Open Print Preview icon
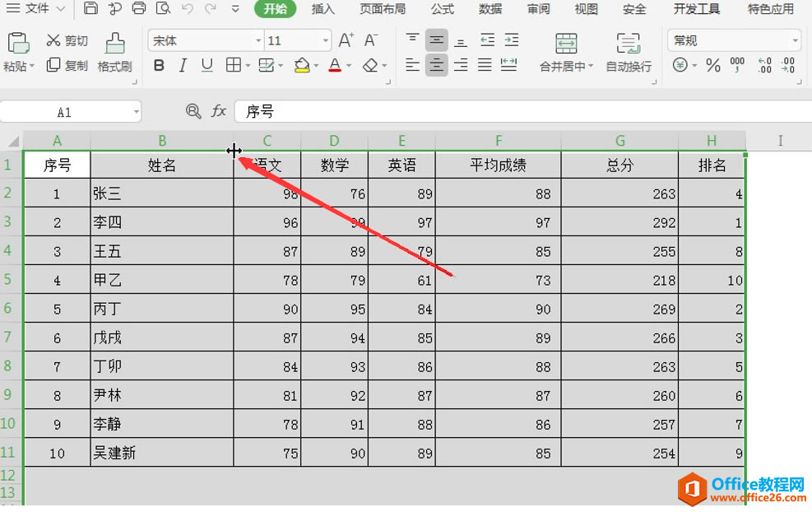This screenshot has width=812, height=512. [x=163, y=8]
